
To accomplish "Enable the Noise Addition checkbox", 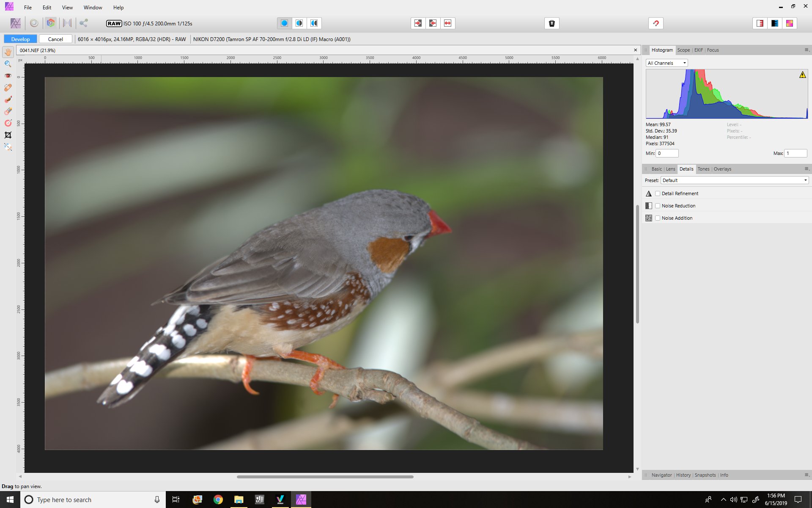I will point(658,218).
